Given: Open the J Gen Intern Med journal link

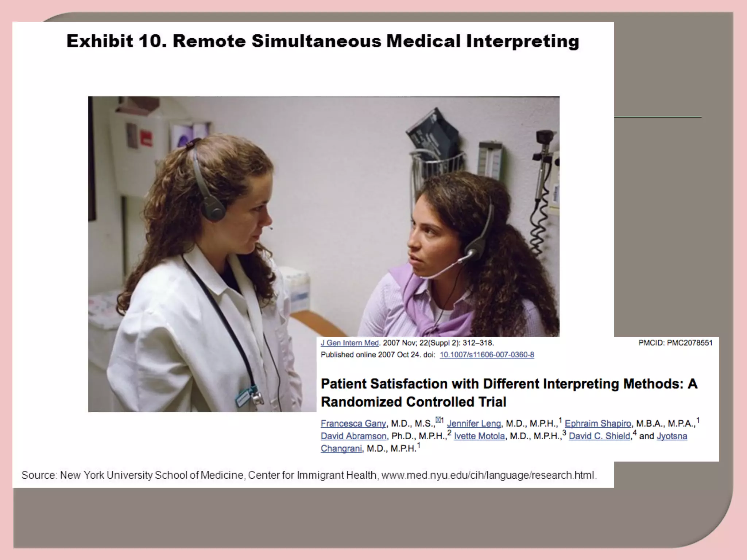Looking at the screenshot, I should coord(350,343).
